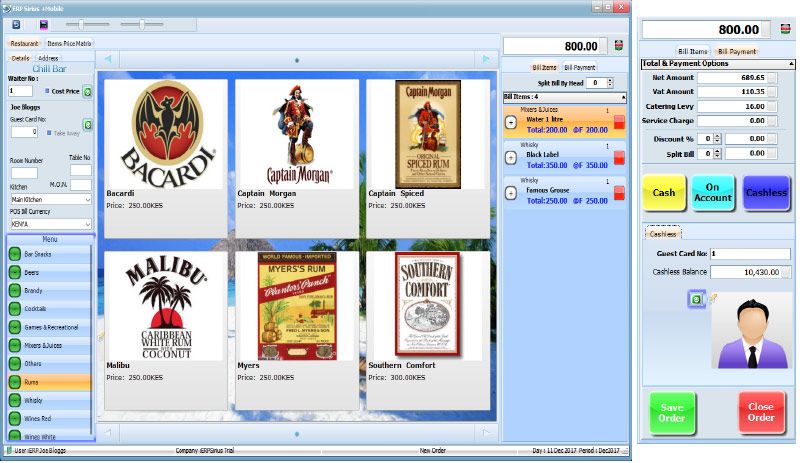Screen dimensions: 800x463
Task: Click green icon next to Beers
Action: (15, 272)
